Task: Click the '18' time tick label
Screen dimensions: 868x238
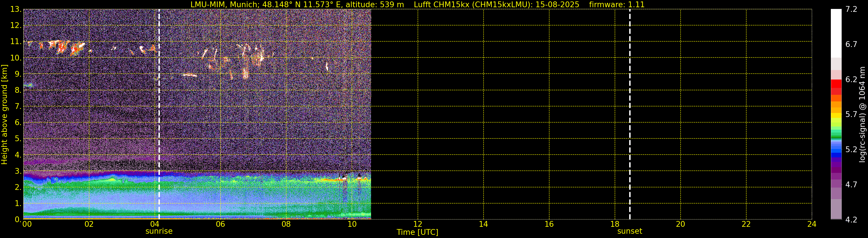Action: point(614,224)
